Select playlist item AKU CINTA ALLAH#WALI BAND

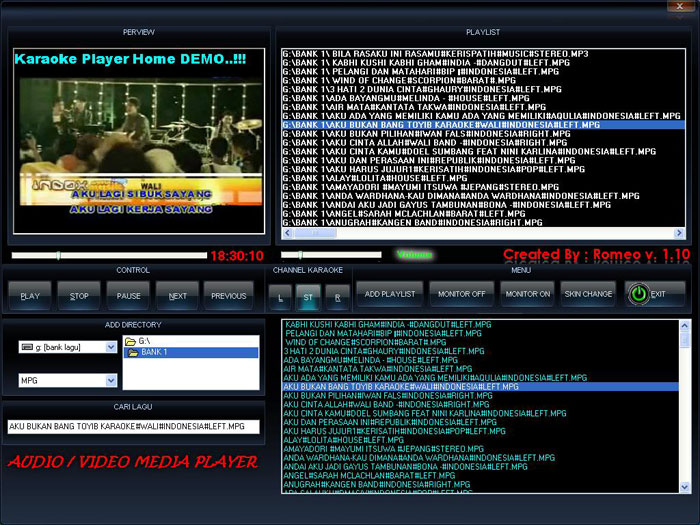point(483,143)
